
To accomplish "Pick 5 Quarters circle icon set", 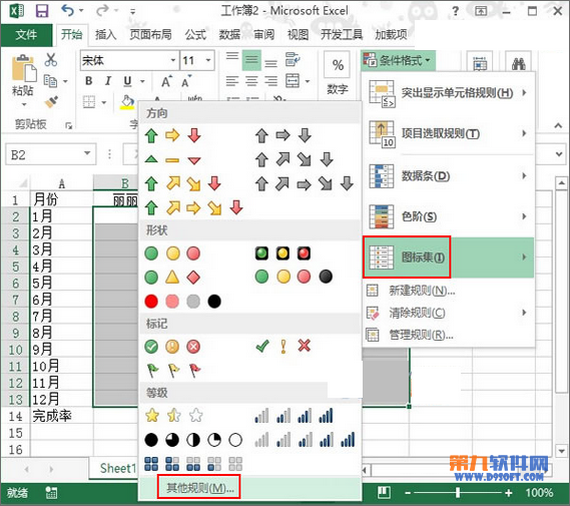I will [193, 440].
